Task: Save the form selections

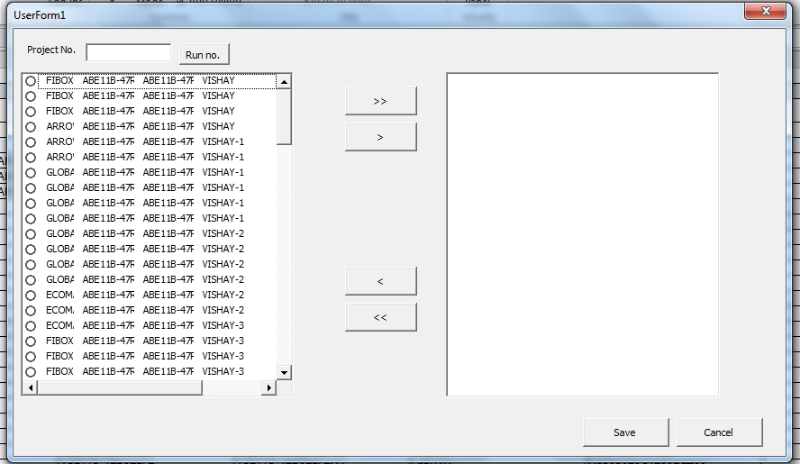Action: point(625,432)
